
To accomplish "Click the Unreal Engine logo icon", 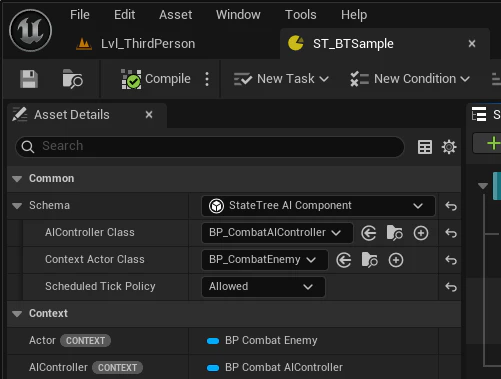I will point(30,30).
